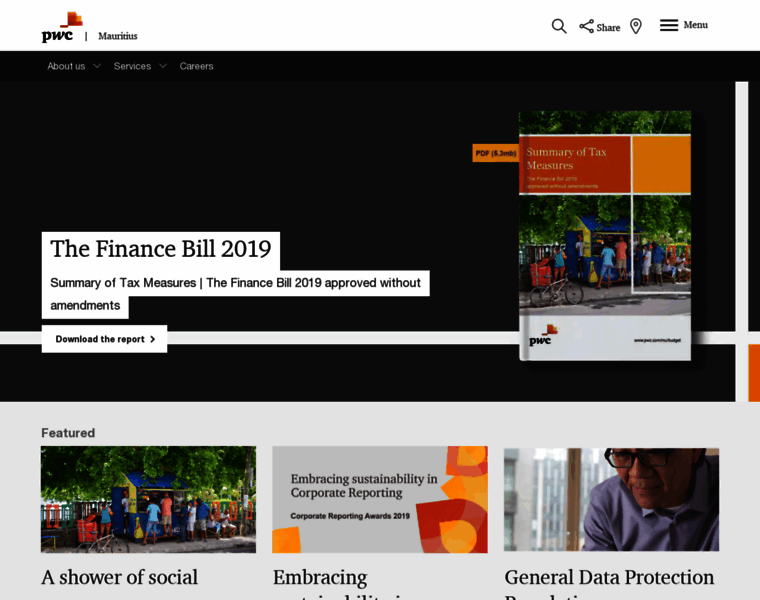
Task: Click the Share icon
Action: tap(586, 26)
